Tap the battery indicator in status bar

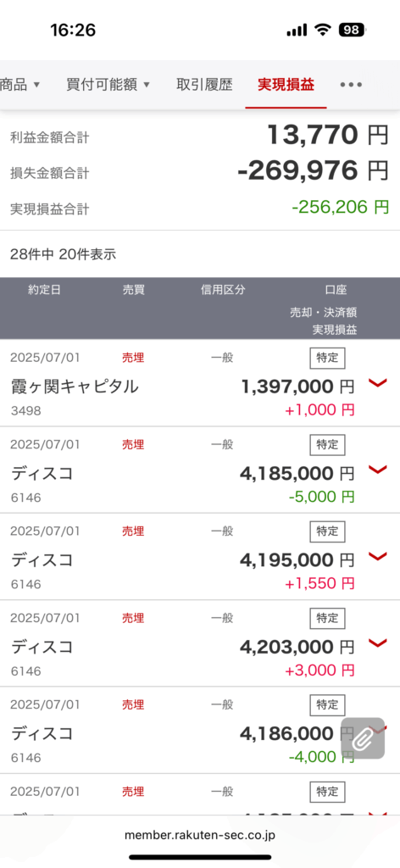pos(353,30)
